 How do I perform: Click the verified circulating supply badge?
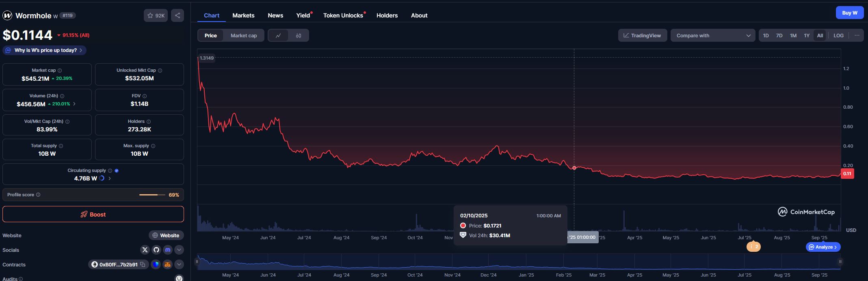pos(117,171)
